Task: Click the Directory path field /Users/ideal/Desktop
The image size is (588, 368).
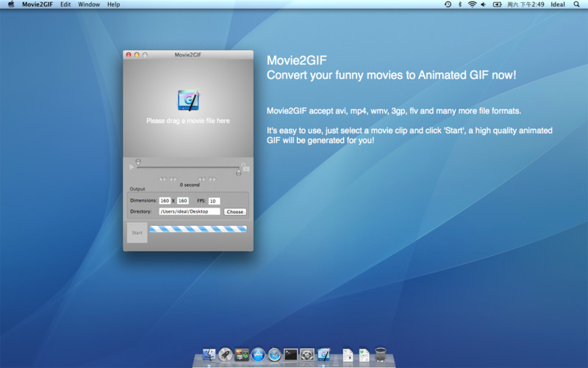Action: (190, 211)
